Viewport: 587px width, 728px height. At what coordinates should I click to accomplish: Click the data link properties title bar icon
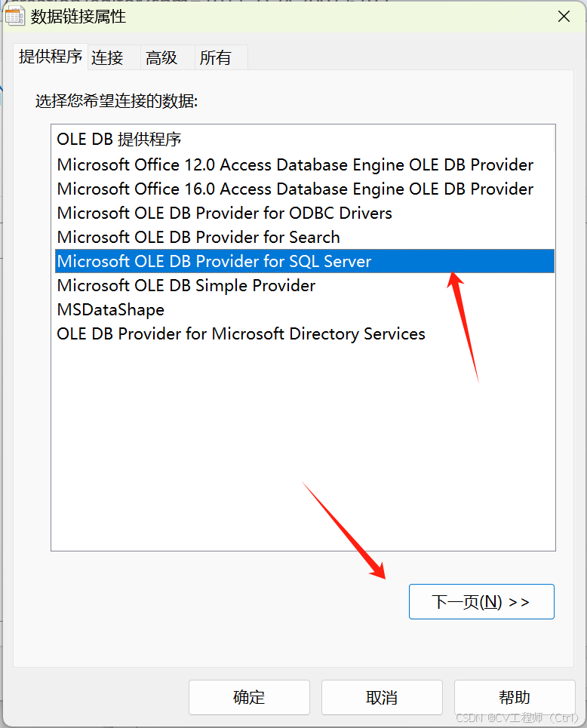click(14, 17)
